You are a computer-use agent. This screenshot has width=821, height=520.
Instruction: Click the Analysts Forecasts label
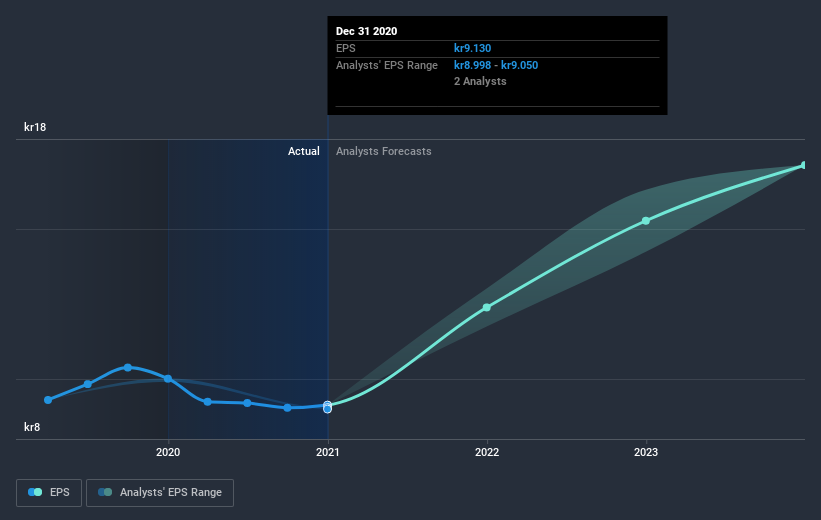pos(384,151)
